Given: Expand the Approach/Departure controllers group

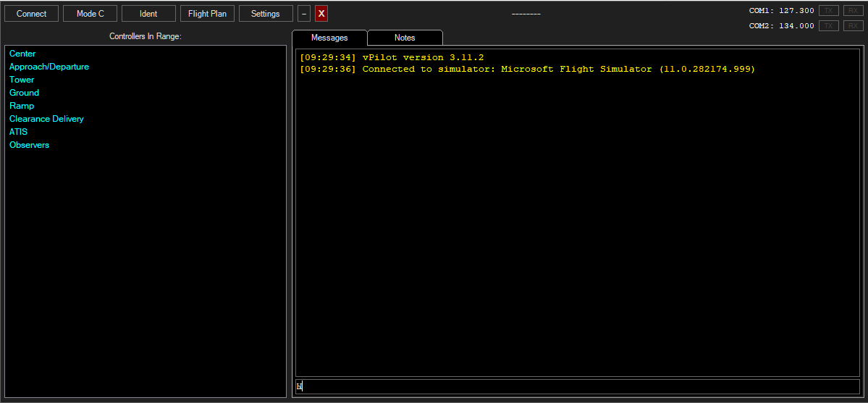Looking at the screenshot, I should pyautogui.click(x=49, y=67).
